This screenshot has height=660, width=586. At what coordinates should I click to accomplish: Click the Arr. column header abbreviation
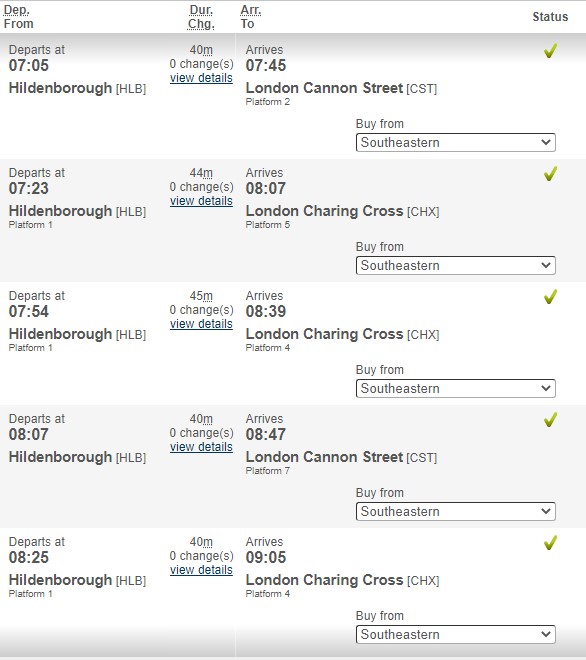click(x=251, y=10)
